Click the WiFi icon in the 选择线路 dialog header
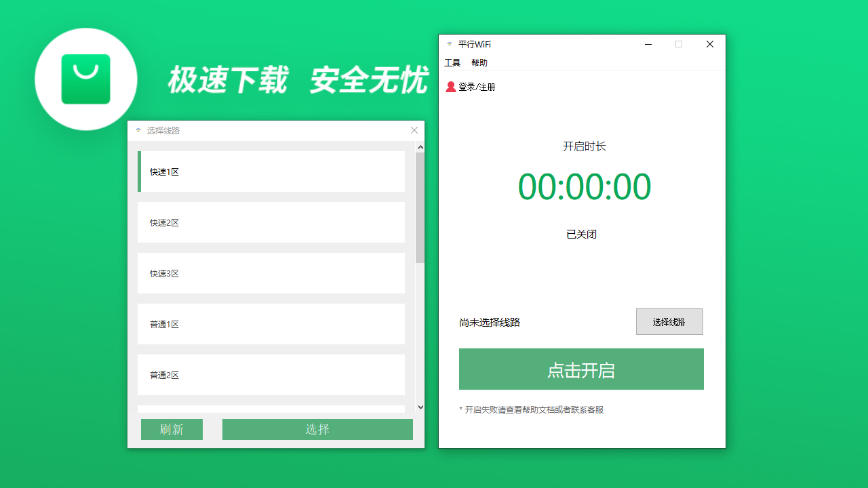The height and width of the screenshot is (488, 868). coord(138,130)
